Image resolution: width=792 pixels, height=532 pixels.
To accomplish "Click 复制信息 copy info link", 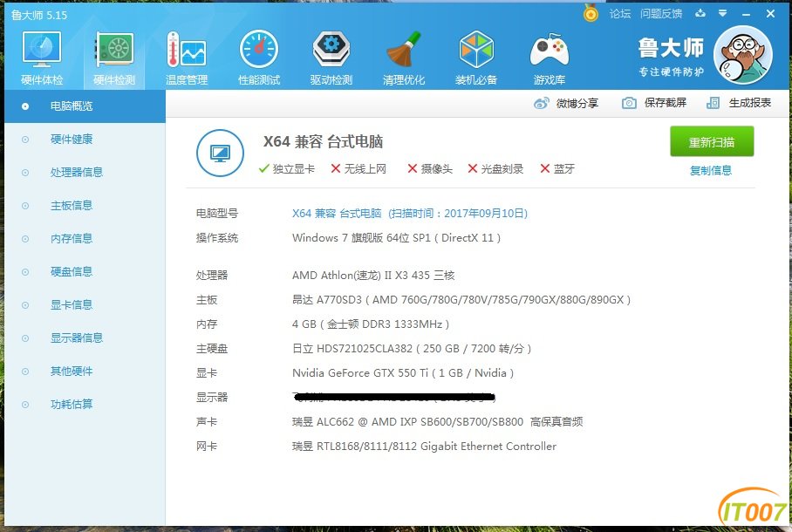I will pos(711,170).
